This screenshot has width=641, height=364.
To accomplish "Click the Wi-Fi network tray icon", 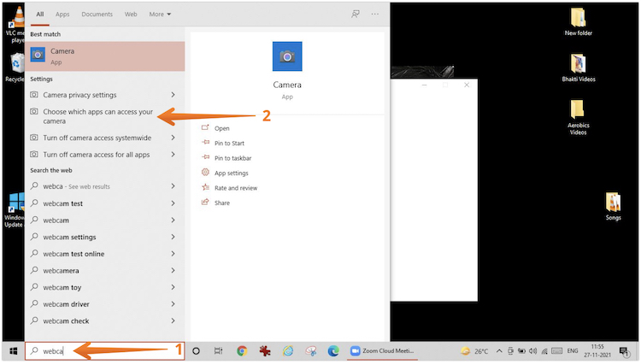I will (544, 351).
